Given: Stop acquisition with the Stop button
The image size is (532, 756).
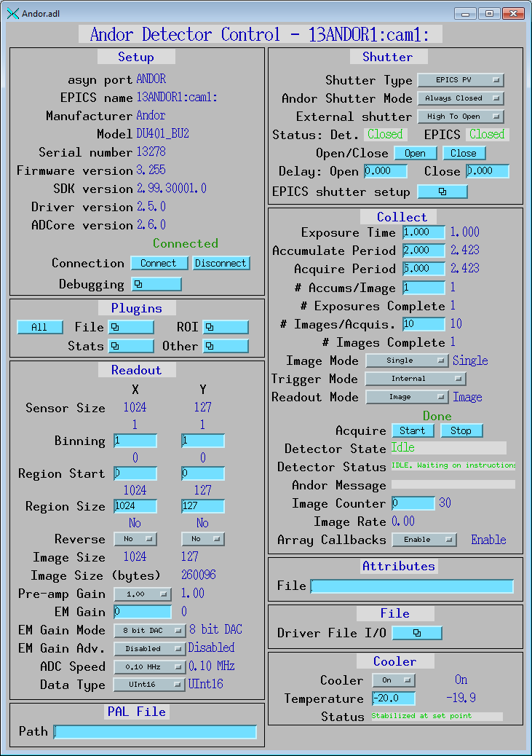Looking at the screenshot, I should 461,430.
